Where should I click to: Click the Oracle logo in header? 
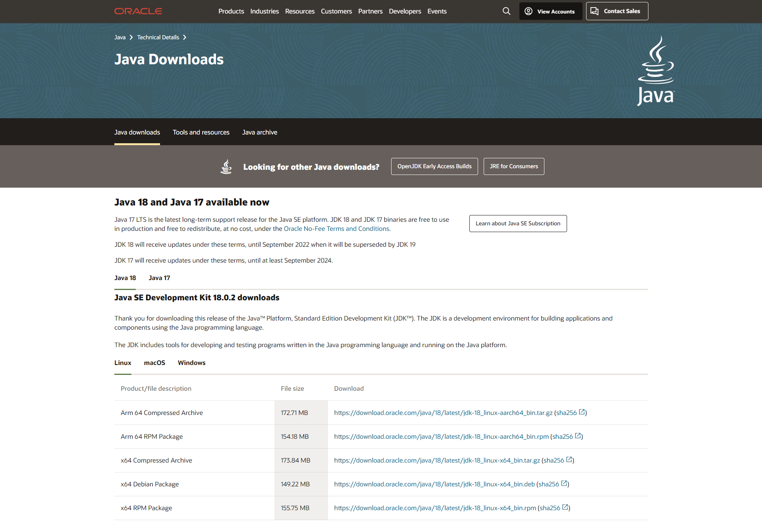coord(138,11)
